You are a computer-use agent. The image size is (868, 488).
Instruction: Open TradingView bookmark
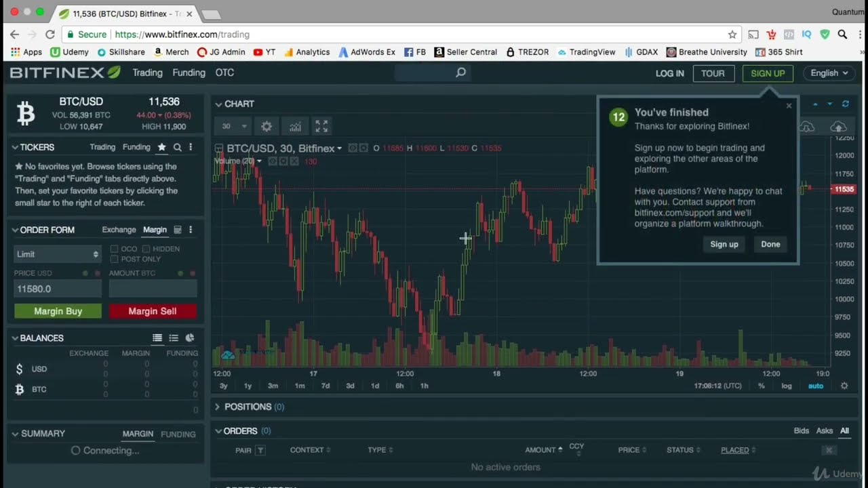(x=587, y=52)
